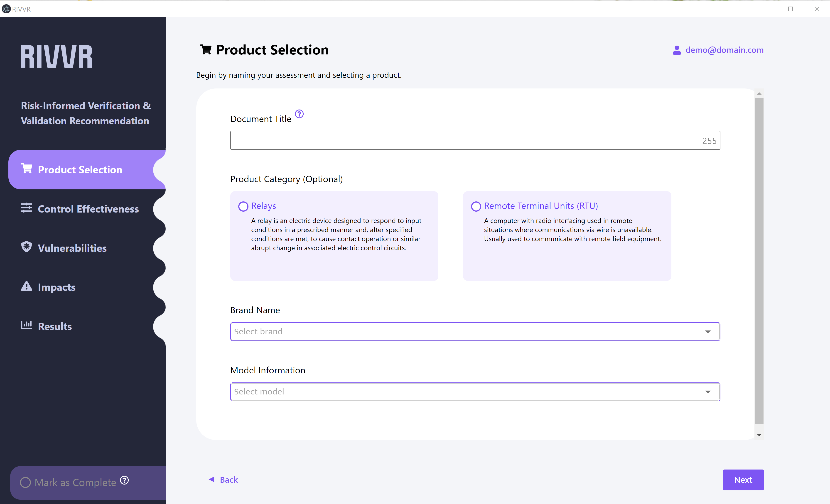Go to the Product Selection step
Screen dimensions: 830x504
tap(87, 170)
